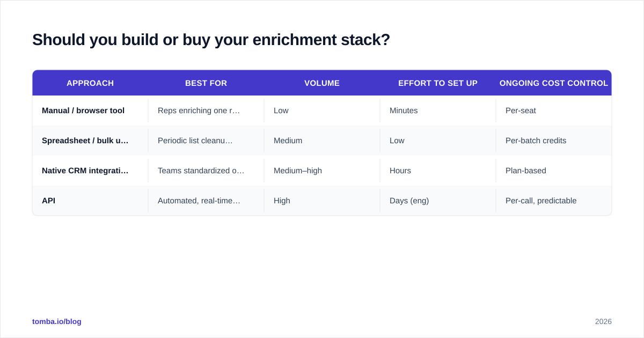The width and height of the screenshot is (644, 338).
Task: Click the 'Teams standardized o…' cell
Action: [x=206, y=171]
